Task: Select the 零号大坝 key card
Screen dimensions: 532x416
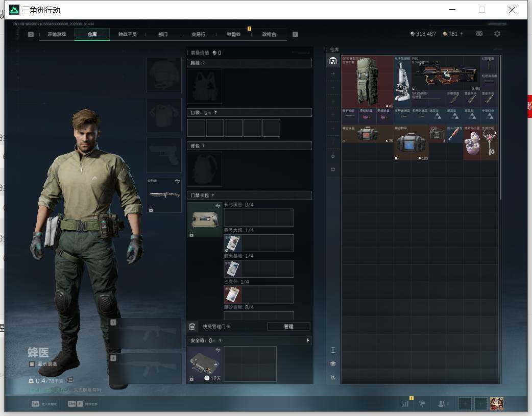Action: pos(233,243)
